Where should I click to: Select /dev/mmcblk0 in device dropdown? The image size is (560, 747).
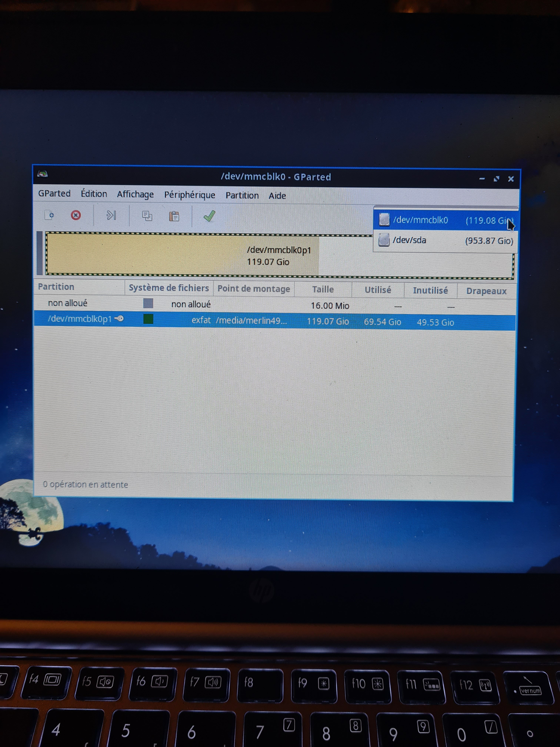point(446,220)
